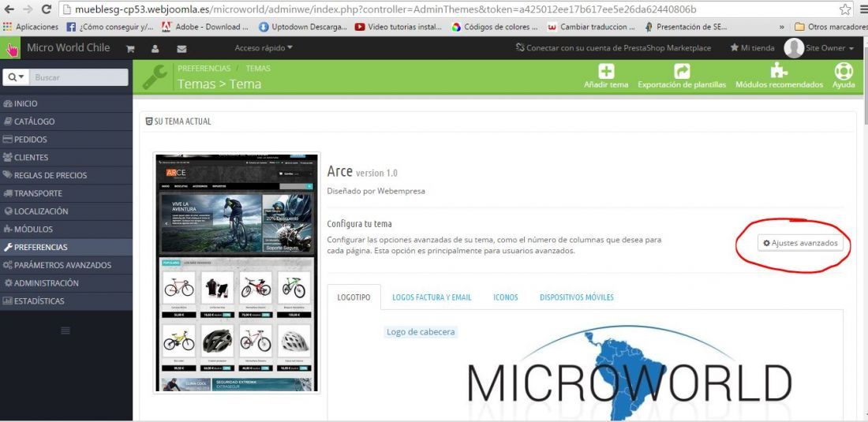Viewport: 868px width, 422px height.
Task: Open the Aplicaciones apps bookmark
Action: pos(31,27)
